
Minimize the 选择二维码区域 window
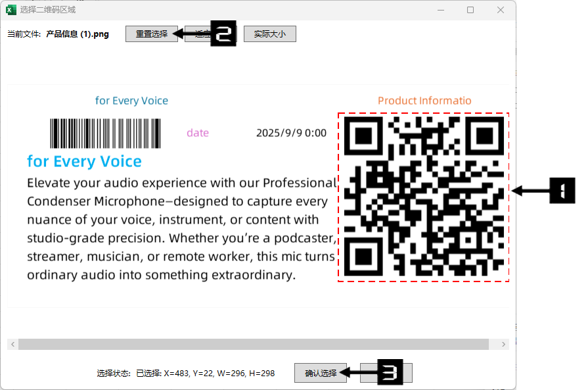pyautogui.click(x=441, y=10)
